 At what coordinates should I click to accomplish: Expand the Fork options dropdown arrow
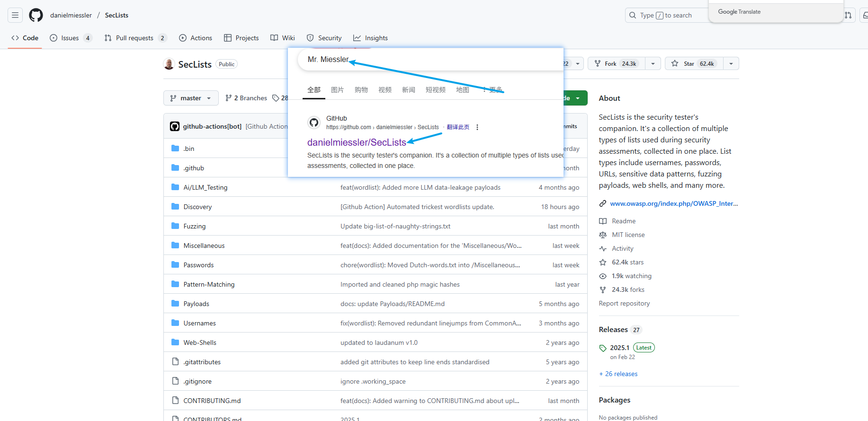pos(653,63)
